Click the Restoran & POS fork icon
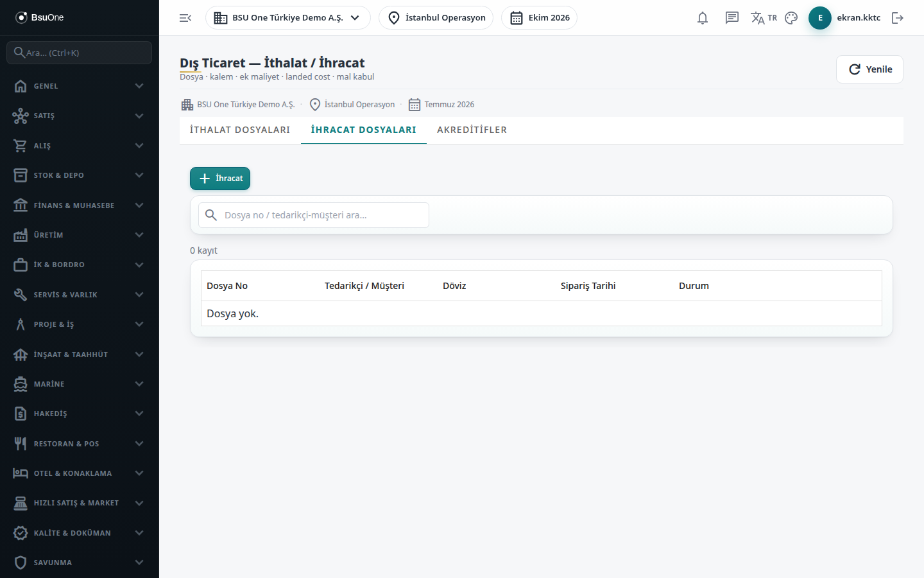Image resolution: width=924 pixels, height=578 pixels. (x=21, y=444)
